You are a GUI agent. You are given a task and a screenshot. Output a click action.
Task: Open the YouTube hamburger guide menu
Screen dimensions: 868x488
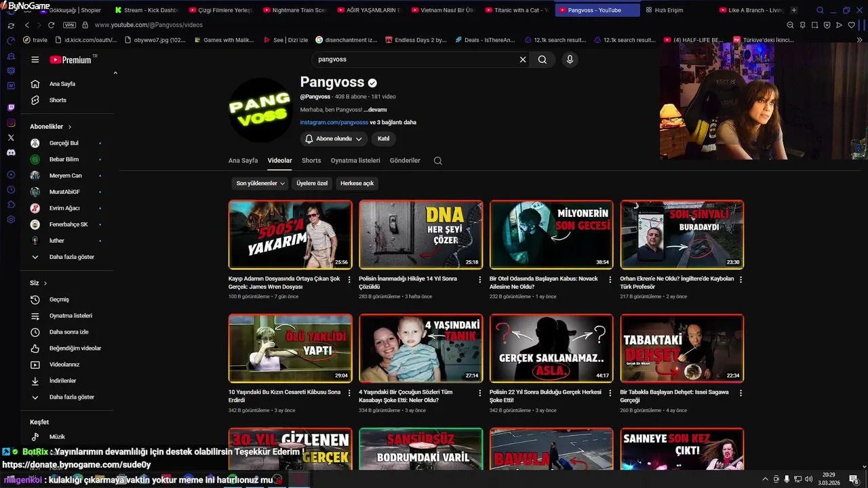35,60
